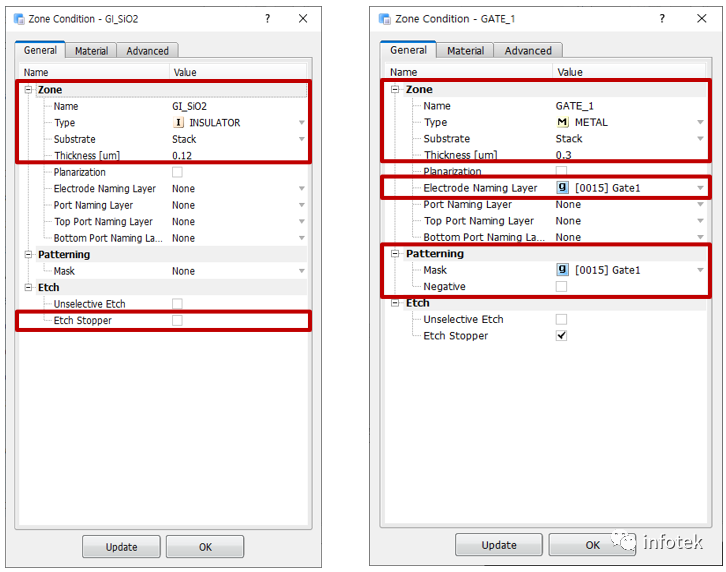
Task: Select the Negative row label in GATE_1 dialog
Action: coord(444,286)
